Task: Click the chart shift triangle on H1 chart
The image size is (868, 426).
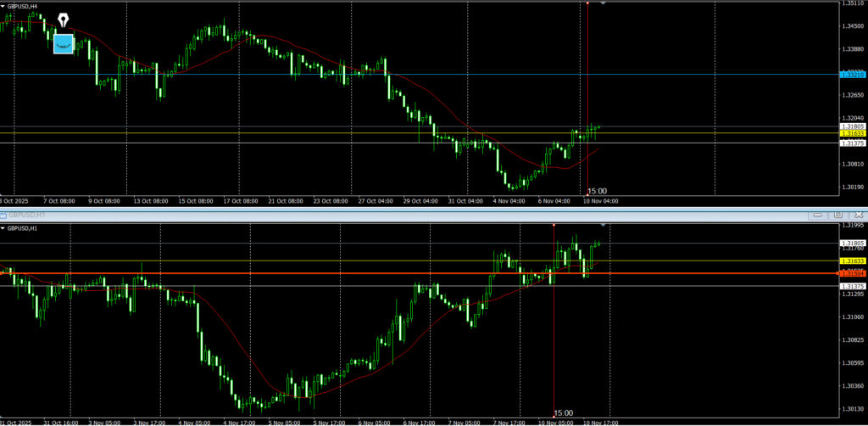Action: pyautogui.click(x=603, y=226)
